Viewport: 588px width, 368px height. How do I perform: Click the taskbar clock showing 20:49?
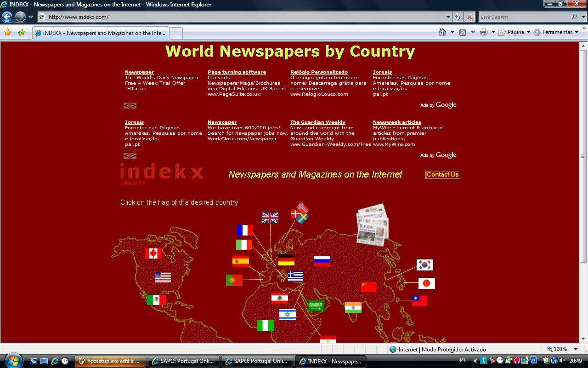click(576, 361)
